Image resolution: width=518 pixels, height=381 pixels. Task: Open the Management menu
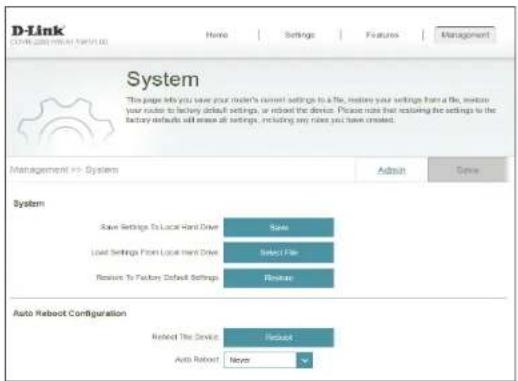tap(465, 34)
